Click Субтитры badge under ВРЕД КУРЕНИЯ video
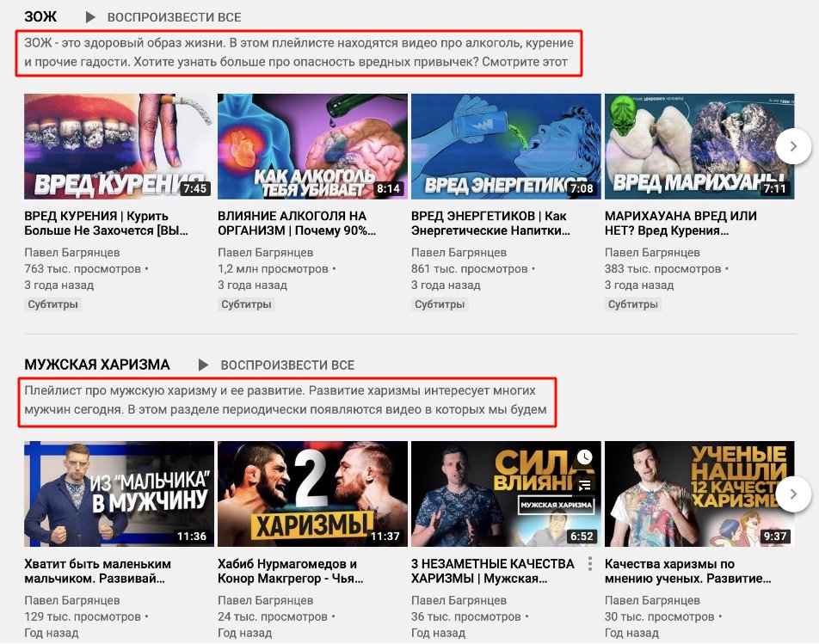Image resolution: width=819 pixels, height=644 pixels. pyautogui.click(x=52, y=304)
